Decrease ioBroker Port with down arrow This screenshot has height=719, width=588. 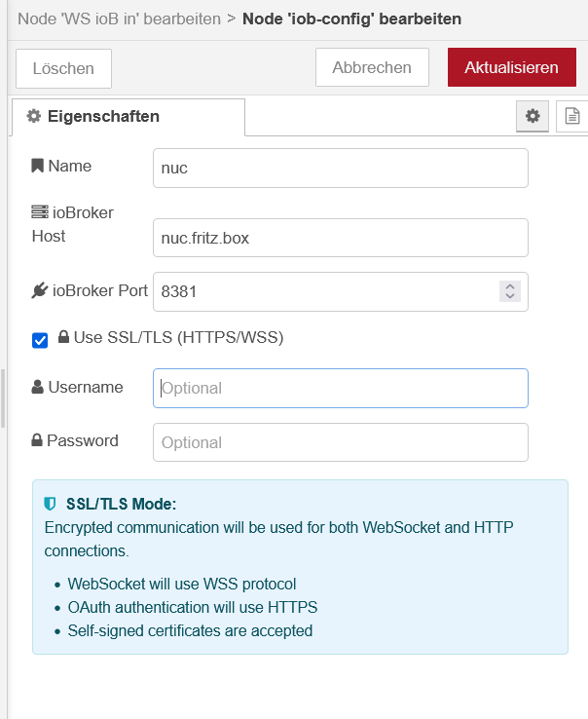click(x=509, y=296)
